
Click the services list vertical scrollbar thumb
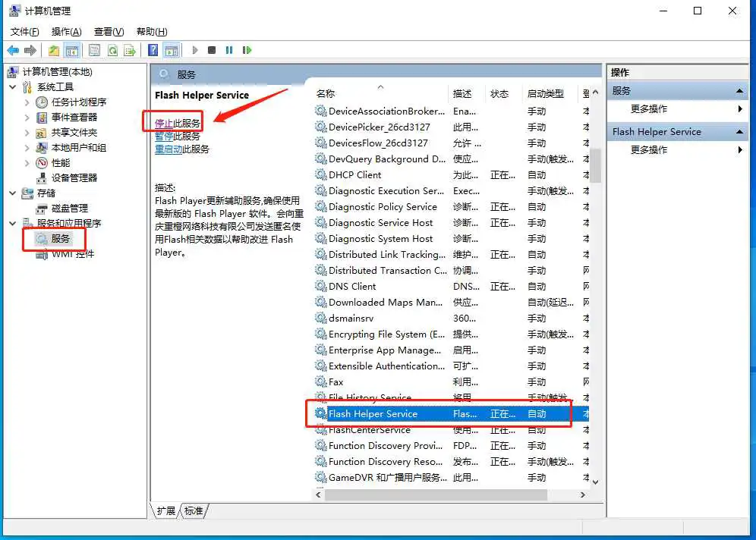pos(595,165)
